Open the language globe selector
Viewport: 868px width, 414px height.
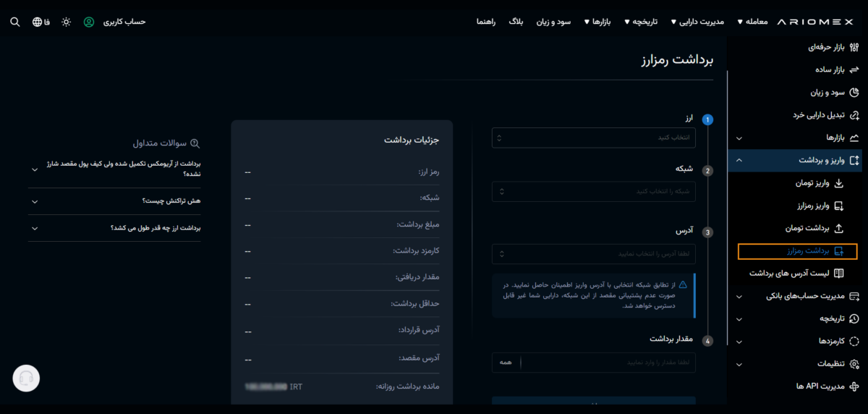[x=38, y=22]
